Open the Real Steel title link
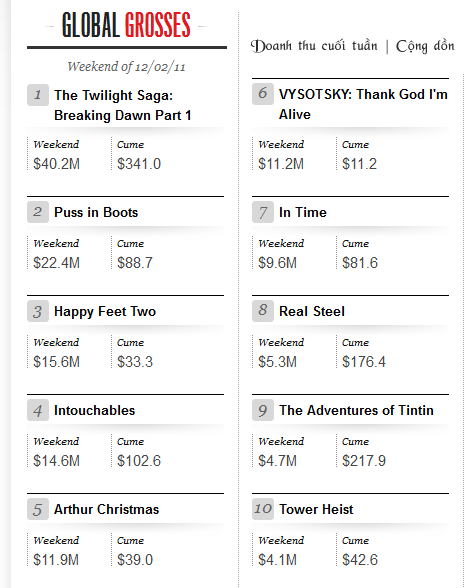This screenshot has width=468, height=588. point(312,311)
